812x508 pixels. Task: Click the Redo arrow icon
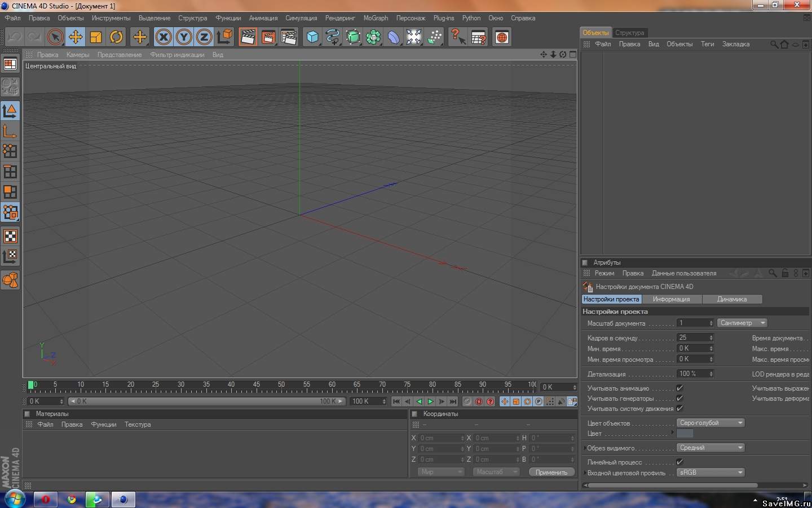[34, 37]
